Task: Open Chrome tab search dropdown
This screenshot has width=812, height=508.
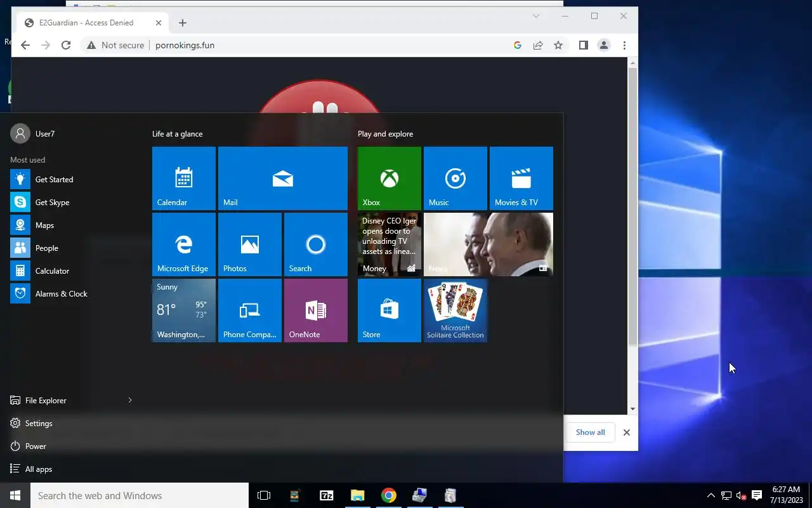Action: coord(536,16)
